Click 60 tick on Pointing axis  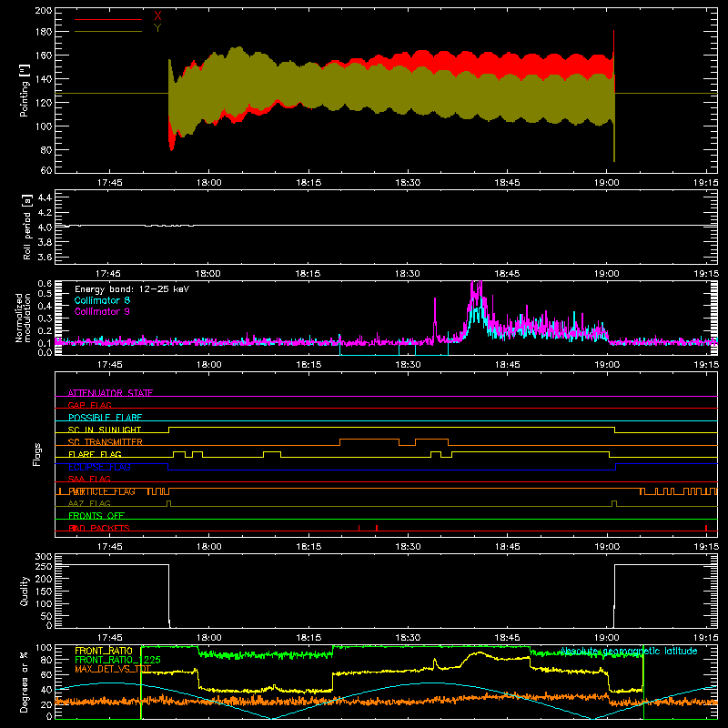pos(46,170)
